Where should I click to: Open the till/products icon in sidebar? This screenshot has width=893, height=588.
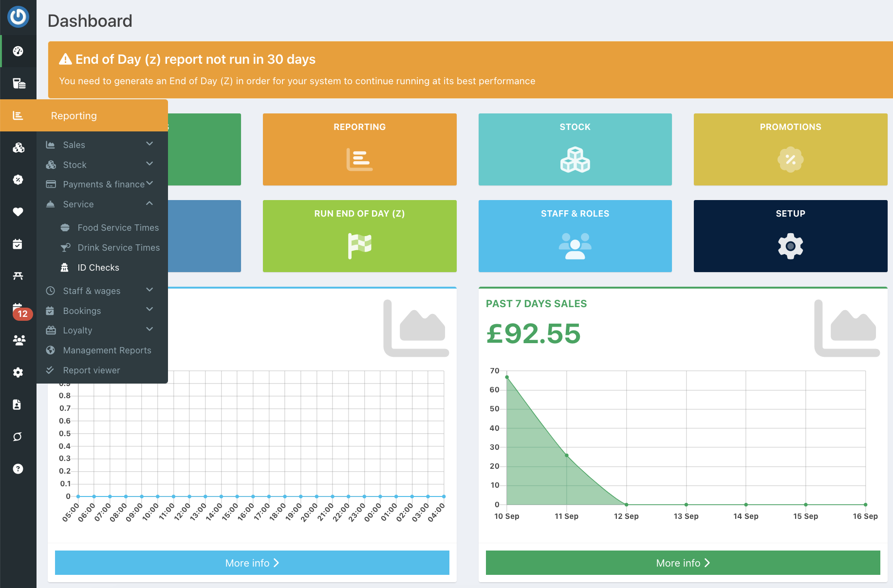tap(19, 83)
